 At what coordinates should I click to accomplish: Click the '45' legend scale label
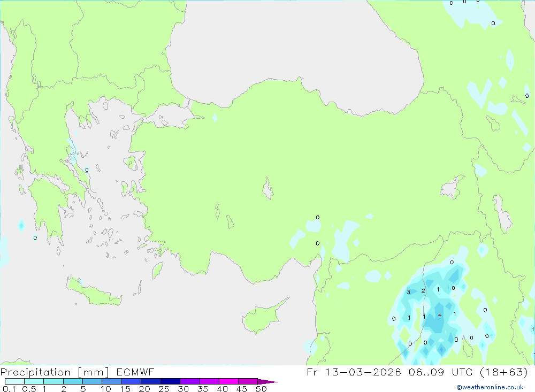coord(242,389)
